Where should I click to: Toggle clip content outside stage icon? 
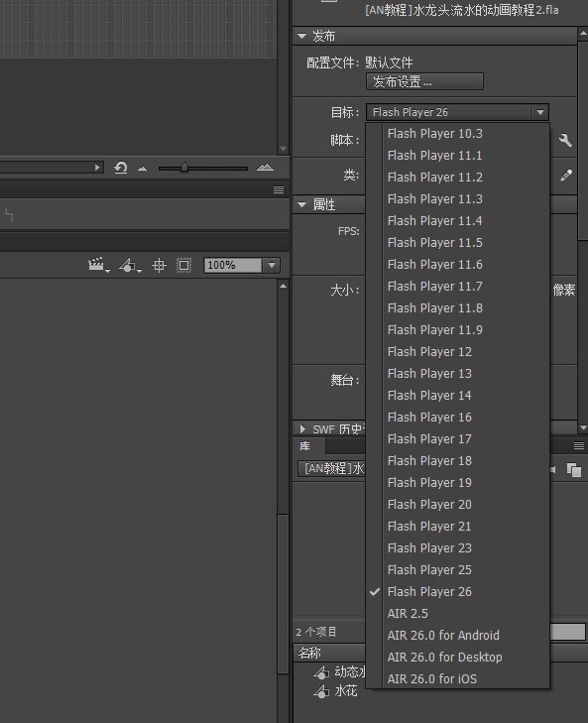(x=183, y=265)
